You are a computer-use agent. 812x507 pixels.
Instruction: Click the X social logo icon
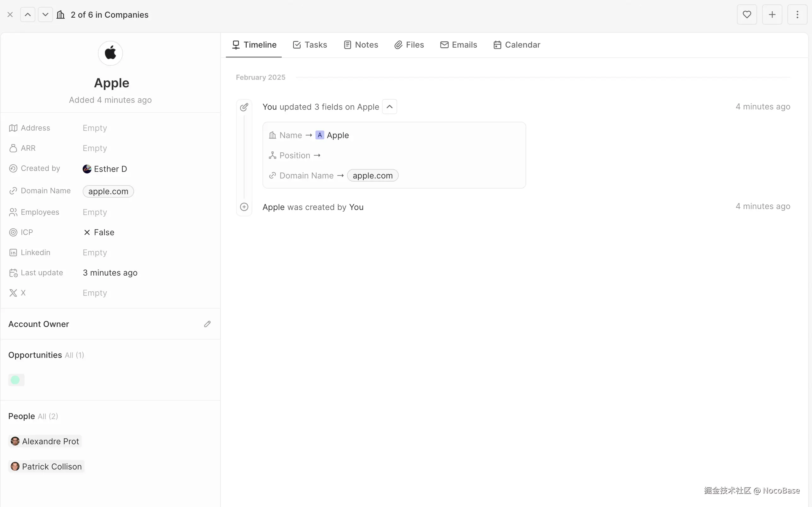pyautogui.click(x=13, y=293)
